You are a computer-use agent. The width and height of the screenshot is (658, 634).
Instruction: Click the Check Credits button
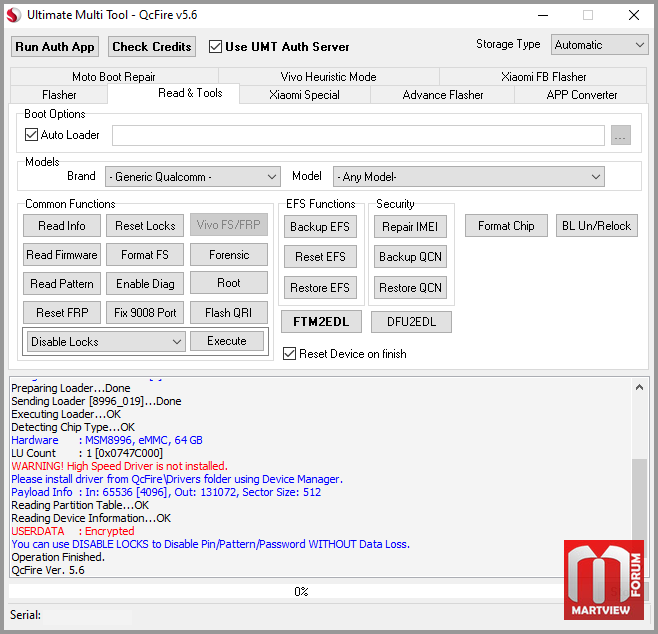[151, 46]
